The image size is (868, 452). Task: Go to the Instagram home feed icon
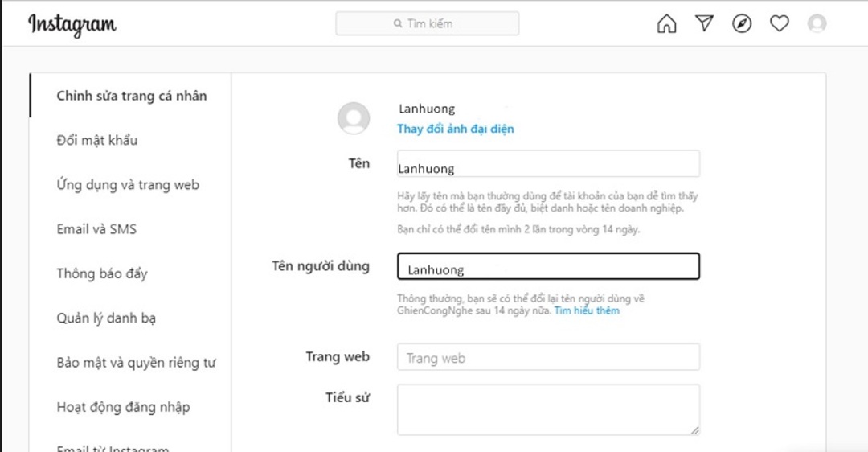tap(666, 24)
